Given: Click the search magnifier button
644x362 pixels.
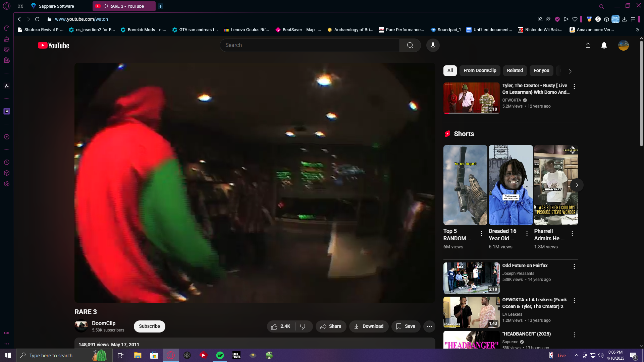Looking at the screenshot, I should tap(410, 45).
